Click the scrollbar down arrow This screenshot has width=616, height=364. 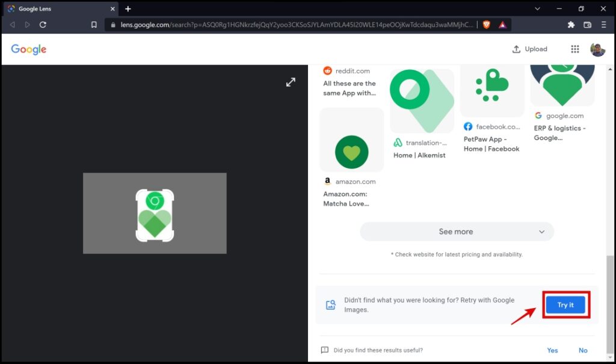tap(610, 358)
